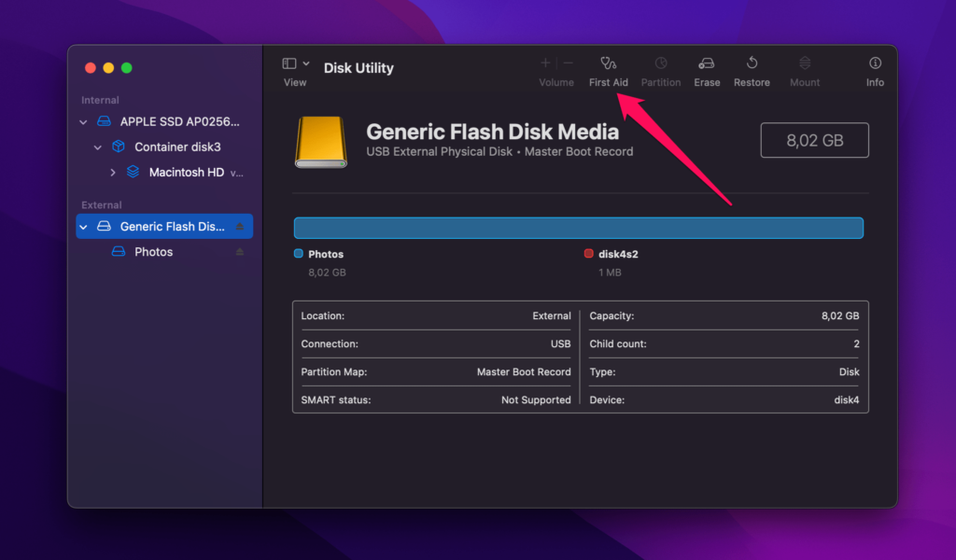Click the Photos volume drive icon
This screenshot has height=560, width=956.
tap(119, 252)
